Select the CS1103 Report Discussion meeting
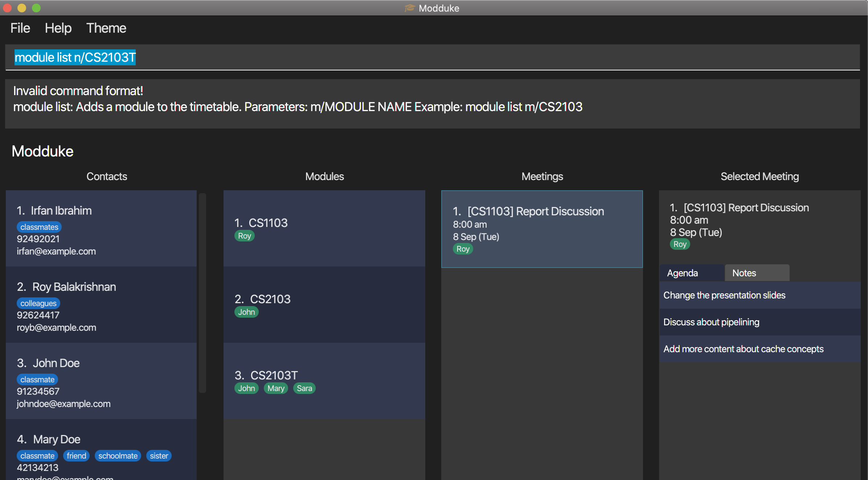Image resolution: width=868 pixels, height=480 pixels. click(x=542, y=229)
